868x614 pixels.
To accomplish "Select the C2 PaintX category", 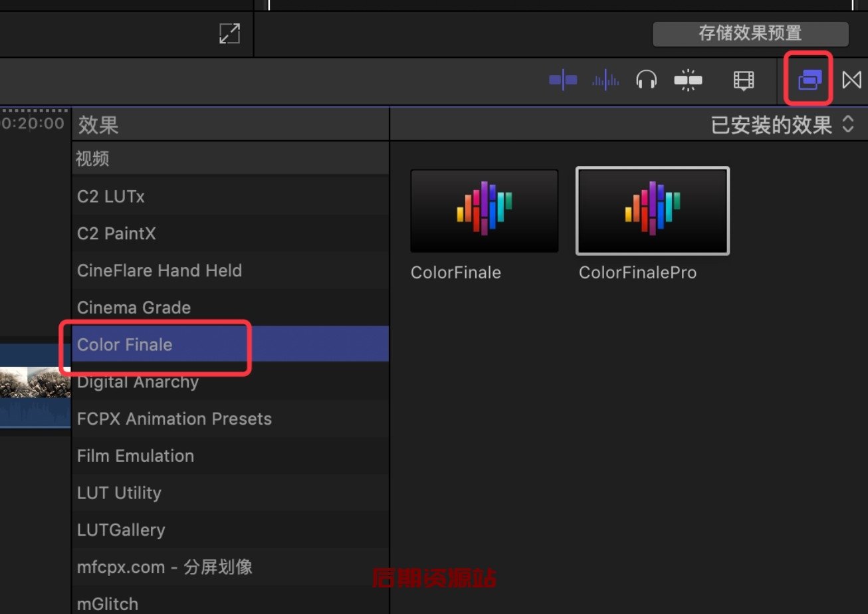I will (230, 234).
